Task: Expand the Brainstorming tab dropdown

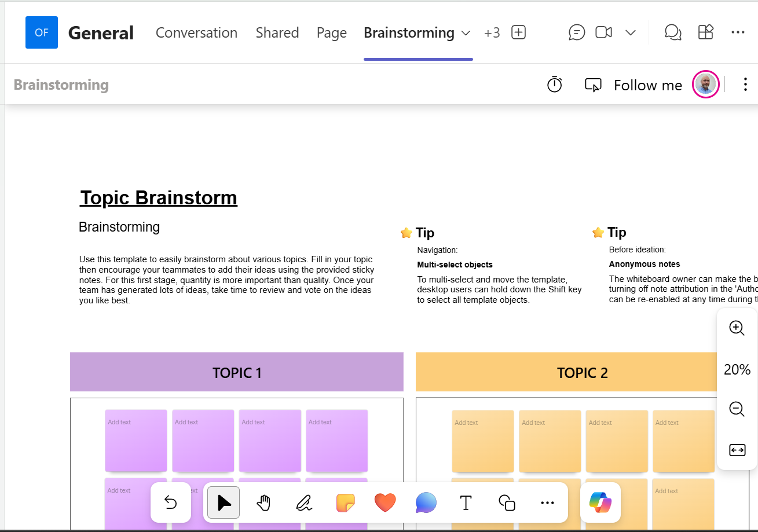Action: coord(466,33)
